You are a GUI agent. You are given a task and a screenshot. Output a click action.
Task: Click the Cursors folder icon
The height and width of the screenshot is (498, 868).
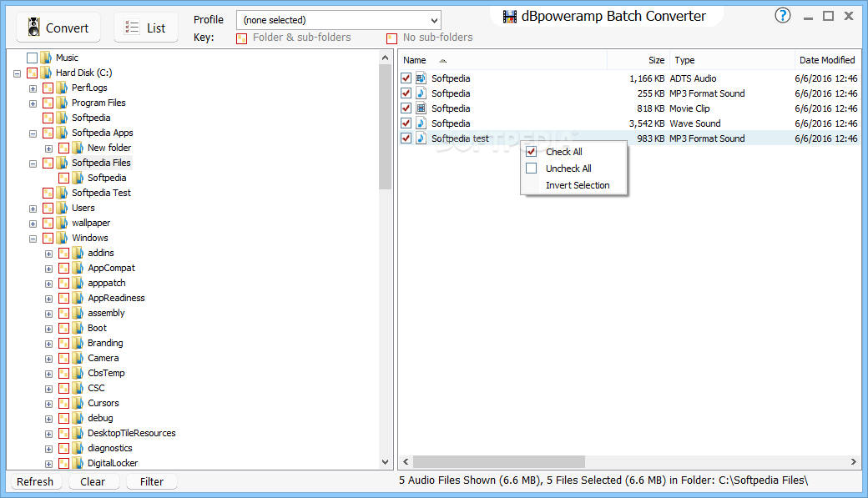click(x=78, y=403)
